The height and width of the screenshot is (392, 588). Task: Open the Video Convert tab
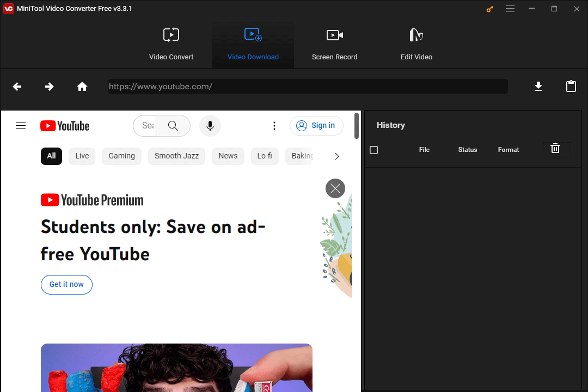click(x=171, y=45)
